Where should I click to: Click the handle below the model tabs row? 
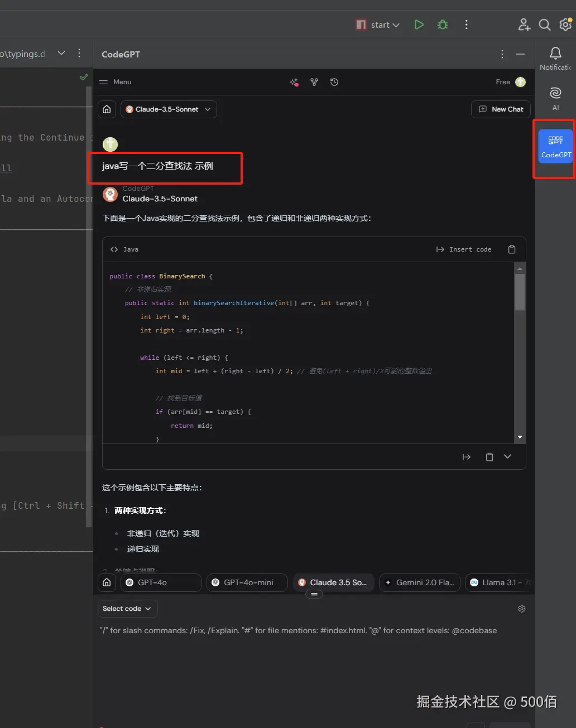(314, 595)
